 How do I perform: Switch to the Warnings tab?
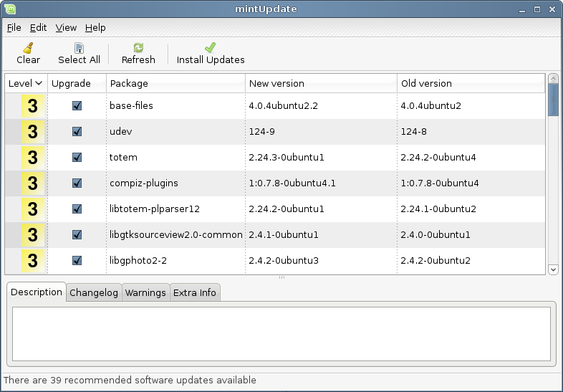pyautogui.click(x=145, y=293)
